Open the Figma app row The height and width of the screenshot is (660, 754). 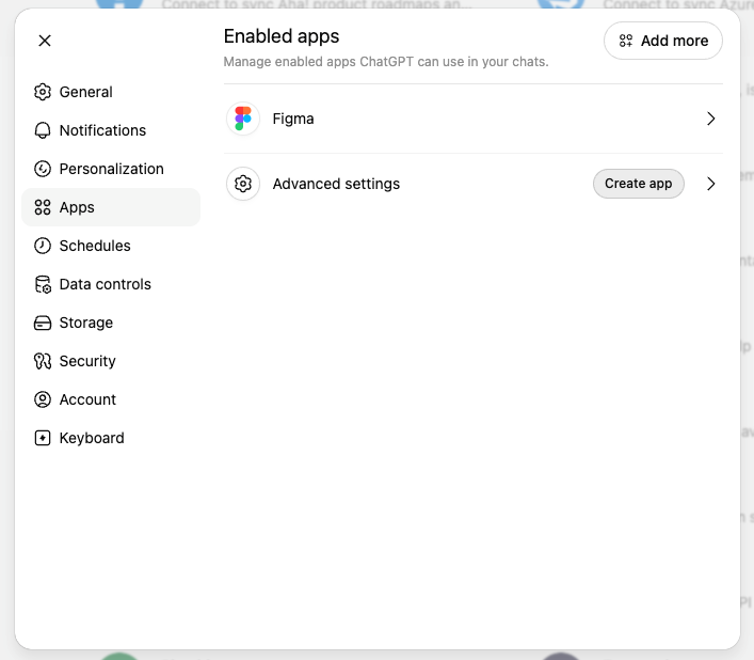pyautogui.click(x=473, y=119)
